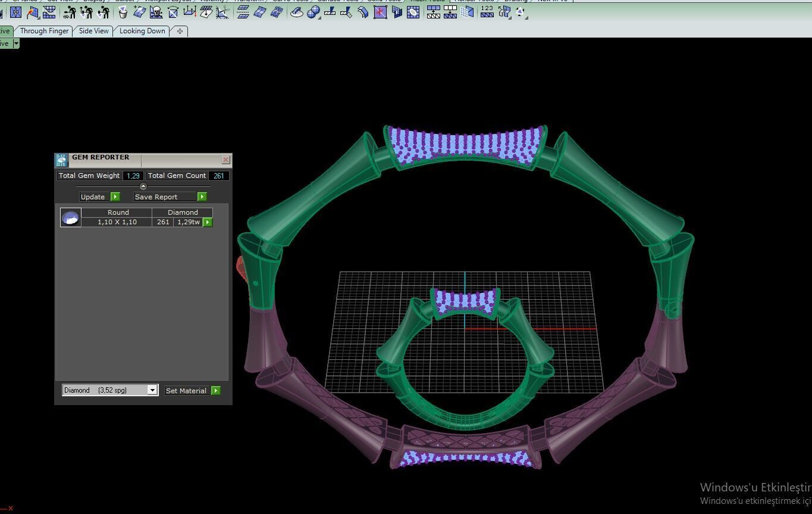The height and width of the screenshot is (514, 812).
Task: Open the viewport title dropdown arrow
Action: [x=16, y=43]
